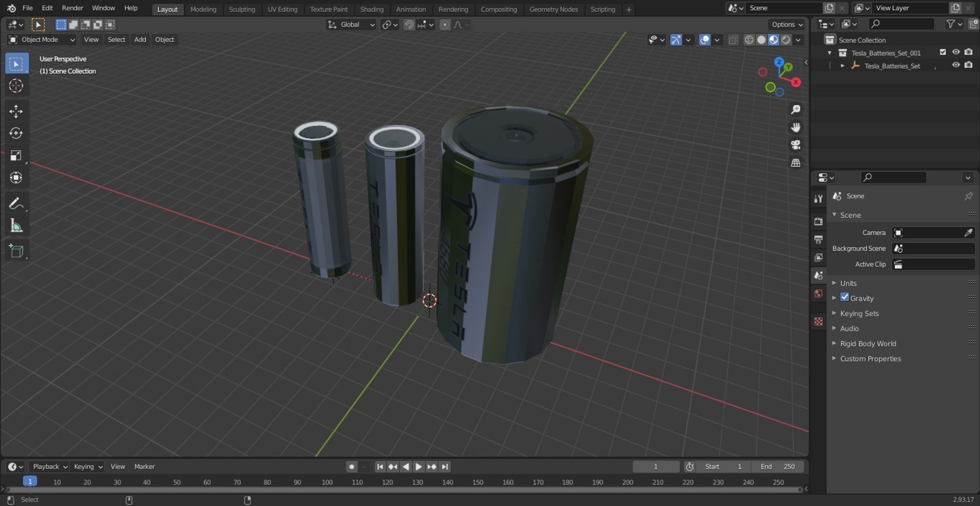Expand Tesla_Batteries_Set object tree row
The width and height of the screenshot is (980, 506).
[842, 66]
